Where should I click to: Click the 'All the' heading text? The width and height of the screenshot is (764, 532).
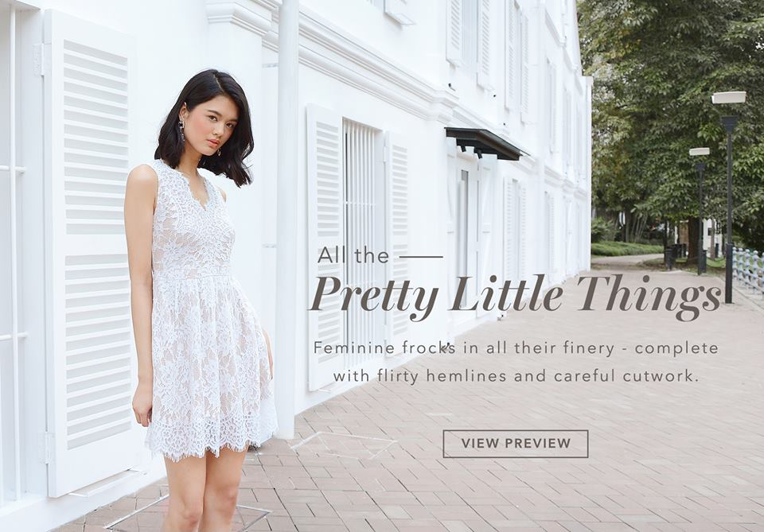pos(353,255)
